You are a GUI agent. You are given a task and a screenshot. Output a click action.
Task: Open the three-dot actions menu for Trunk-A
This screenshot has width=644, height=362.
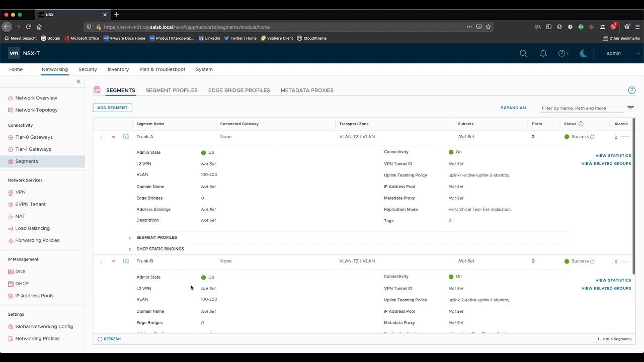click(x=101, y=137)
